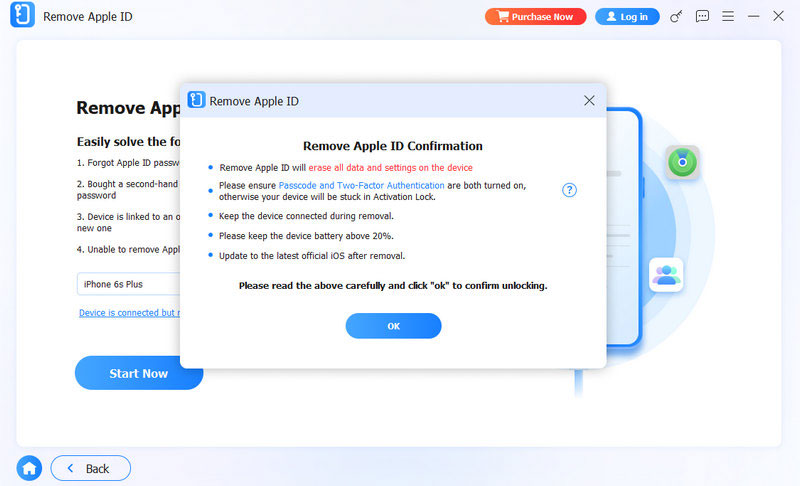This screenshot has height=486, width=800.
Task: Click '3. Device is linked to an' list item
Action: (x=128, y=222)
